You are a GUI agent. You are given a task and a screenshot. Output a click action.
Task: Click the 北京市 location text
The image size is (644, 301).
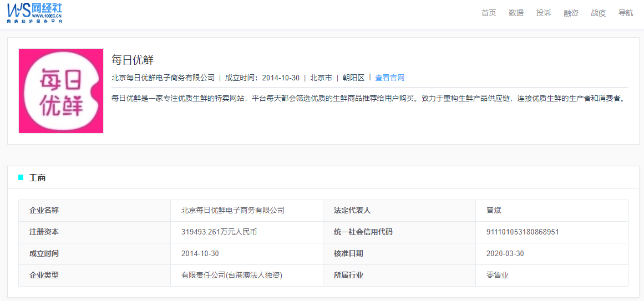point(321,78)
